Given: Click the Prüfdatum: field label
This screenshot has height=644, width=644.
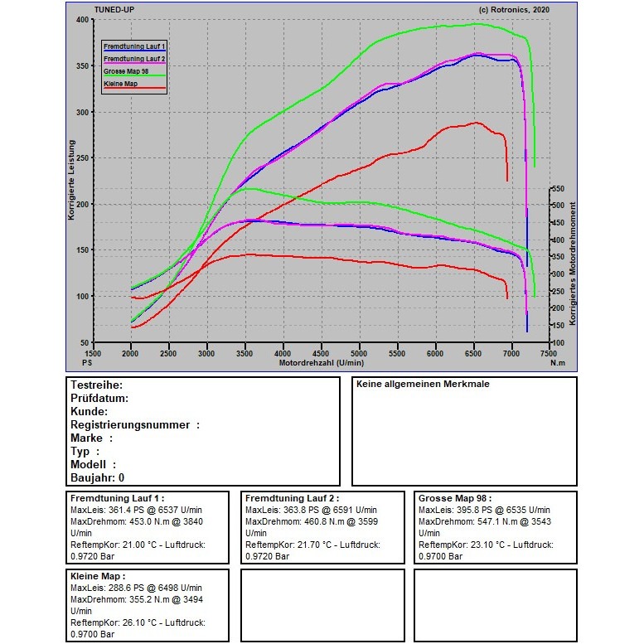Looking at the screenshot, I should (x=99, y=398).
